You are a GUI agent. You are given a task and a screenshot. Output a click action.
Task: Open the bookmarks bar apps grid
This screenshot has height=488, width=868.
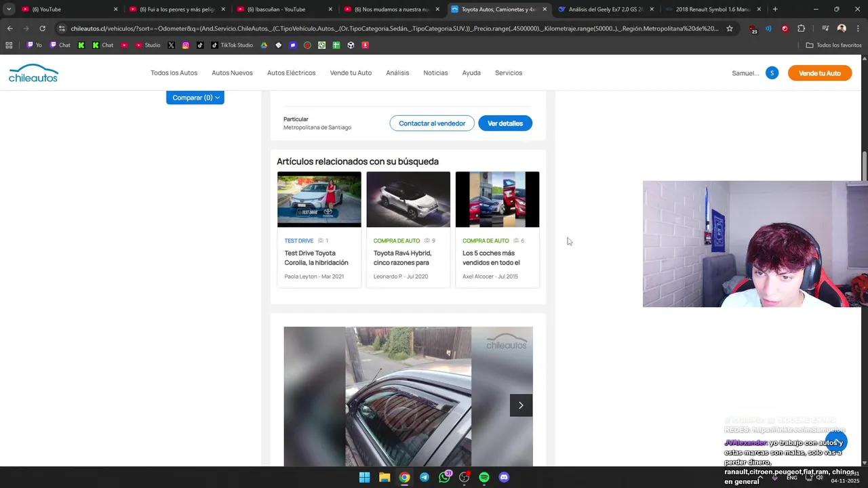click(x=9, y=45)
